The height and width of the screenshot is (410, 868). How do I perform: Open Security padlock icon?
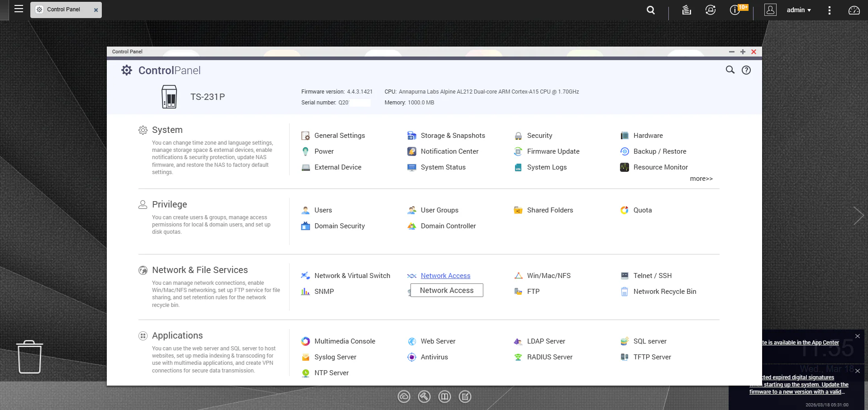518,136
